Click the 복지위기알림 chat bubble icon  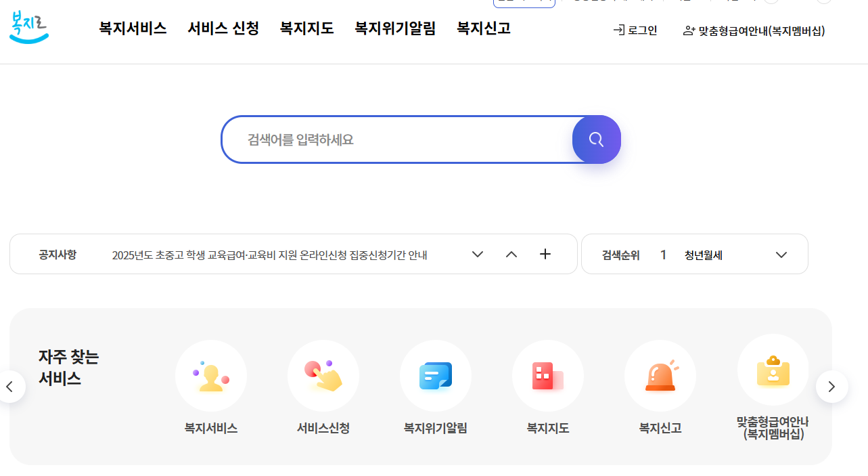tap(436, 376)
